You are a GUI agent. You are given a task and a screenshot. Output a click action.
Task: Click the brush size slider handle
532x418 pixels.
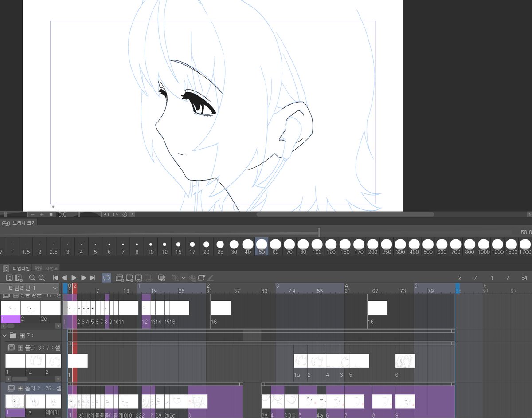click(x=319, y=232)
